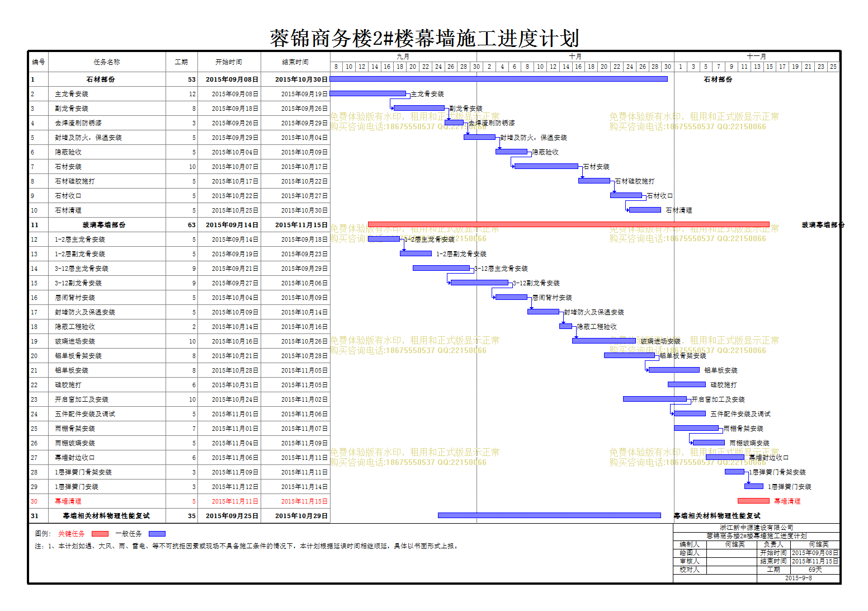
Task: Click 石材收口 in the task name column
Action: coord(68,196)
